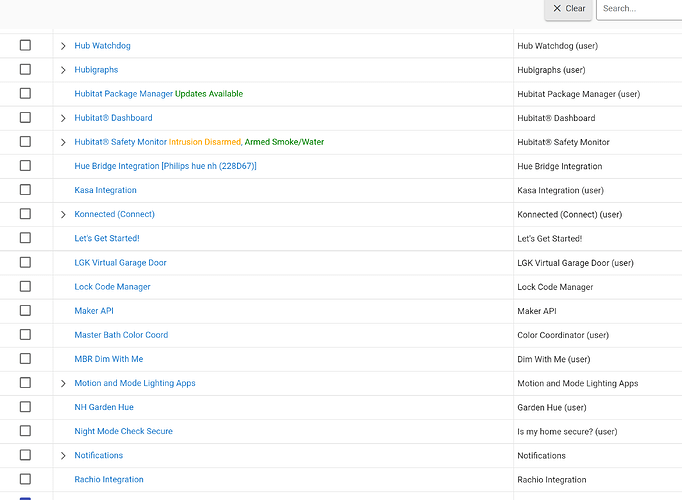Open the Konnected (Connect) app link
The image size is (682, 500).
[114, 214]
